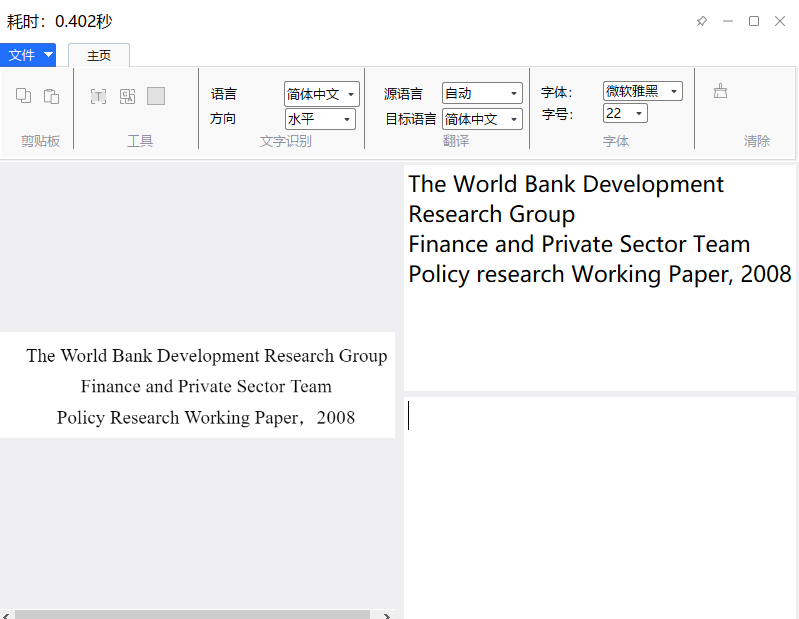
Task: Open the 文件 menu
Action: coord(28,55)
